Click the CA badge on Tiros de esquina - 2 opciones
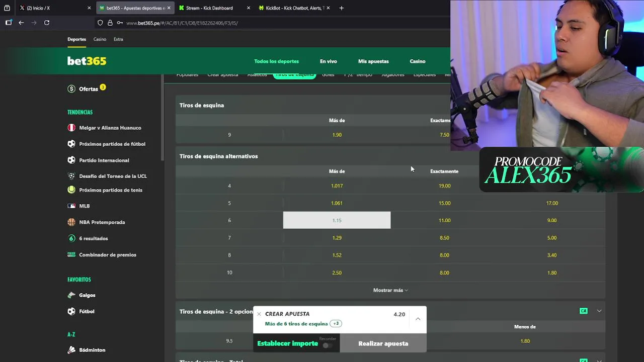Screen dimensions: 644x362 click(x=584, y=311)
